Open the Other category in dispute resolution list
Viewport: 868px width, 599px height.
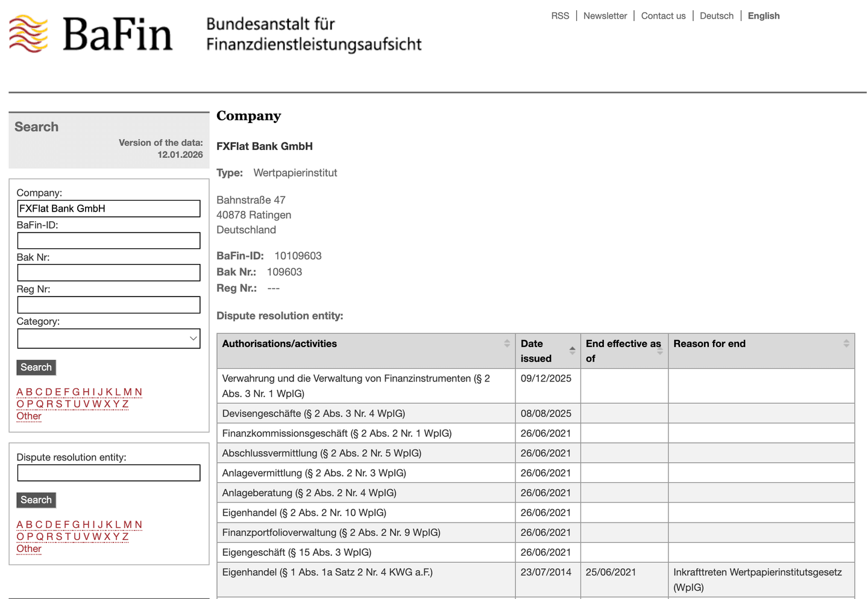(x=29, y=548)
